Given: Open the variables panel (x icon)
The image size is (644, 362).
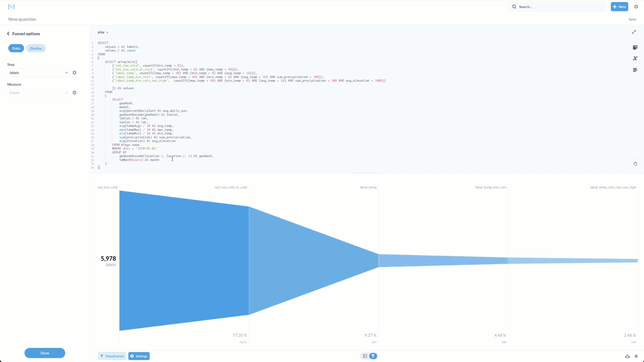Looking at the screenshot, I should (635, 59).
